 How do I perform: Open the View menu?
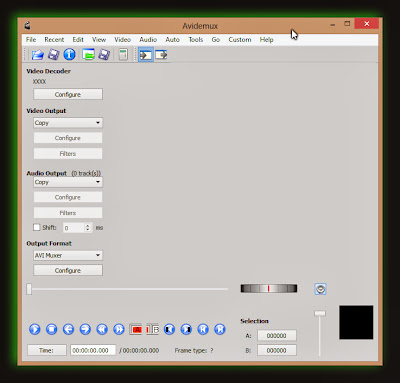click(x=99, y=40)
